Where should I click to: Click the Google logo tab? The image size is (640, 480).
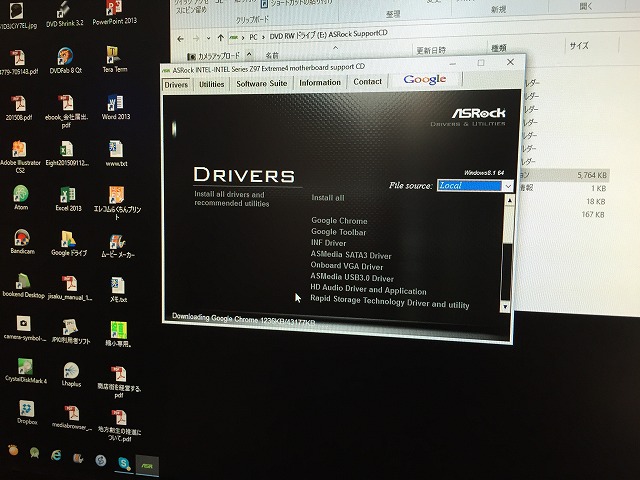click(x=425, y=80)
